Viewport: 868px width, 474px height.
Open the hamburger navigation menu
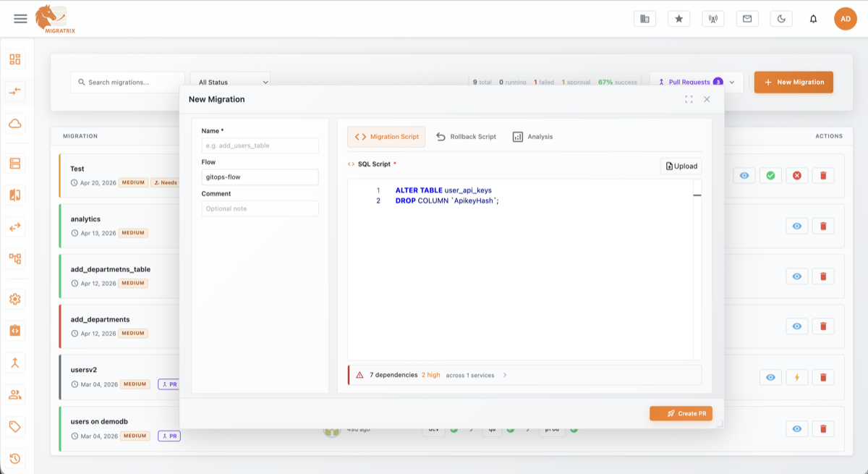(x=20, y=19)
